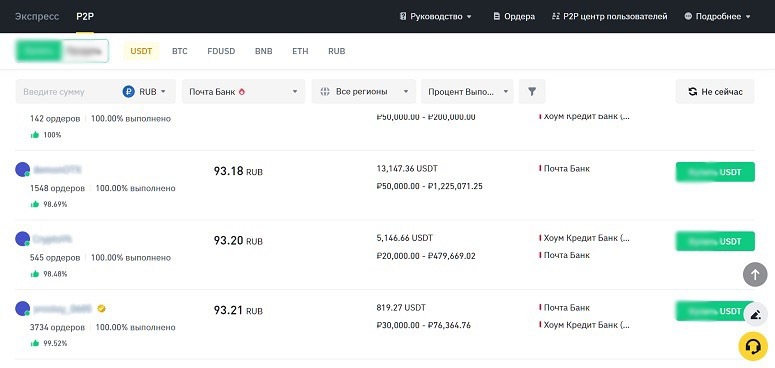Screen dimensions: 775x368
Task: Open the Руководство dropdown menu
Action: [435, 16]
